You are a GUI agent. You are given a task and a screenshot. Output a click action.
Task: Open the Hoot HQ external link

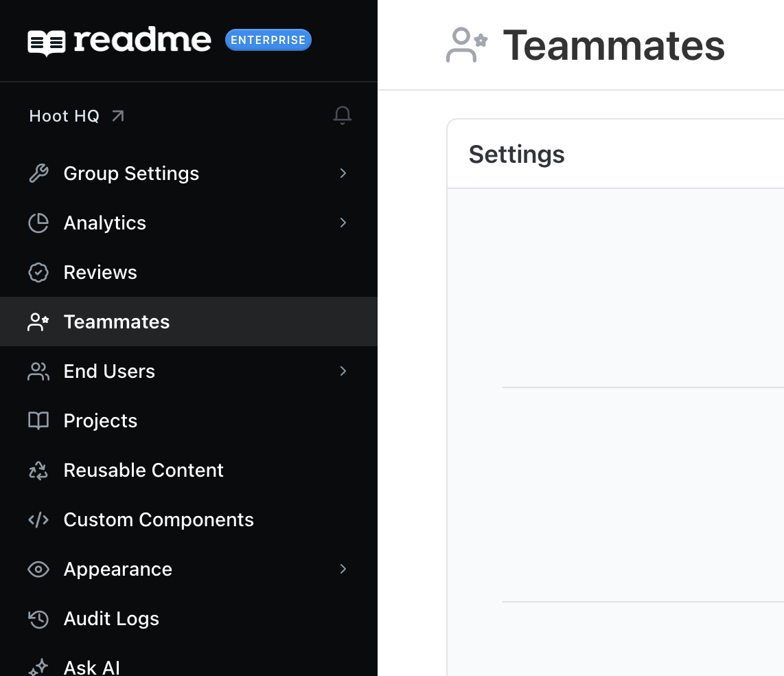coord(76,116)
